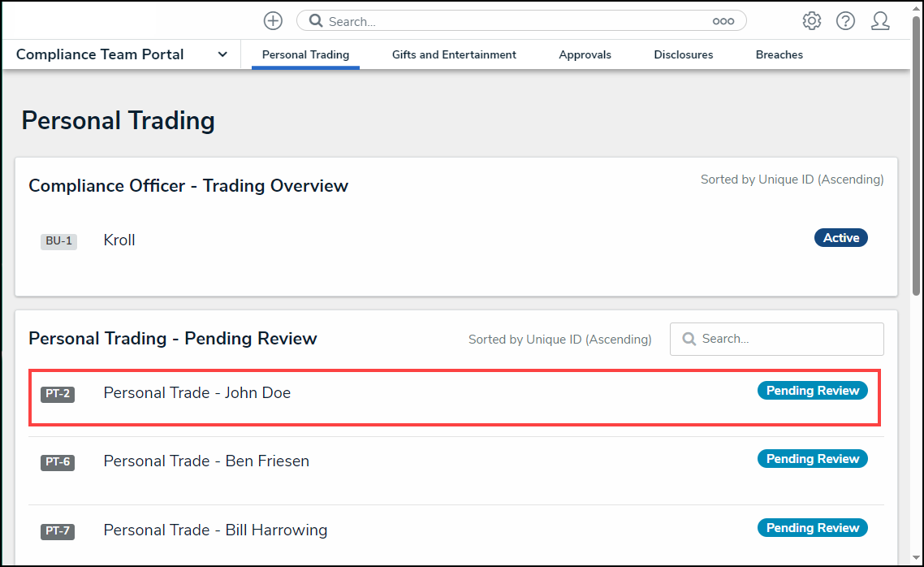Open the settings gear icon
The height and width of the screenshot is (567, 924).
811,21
